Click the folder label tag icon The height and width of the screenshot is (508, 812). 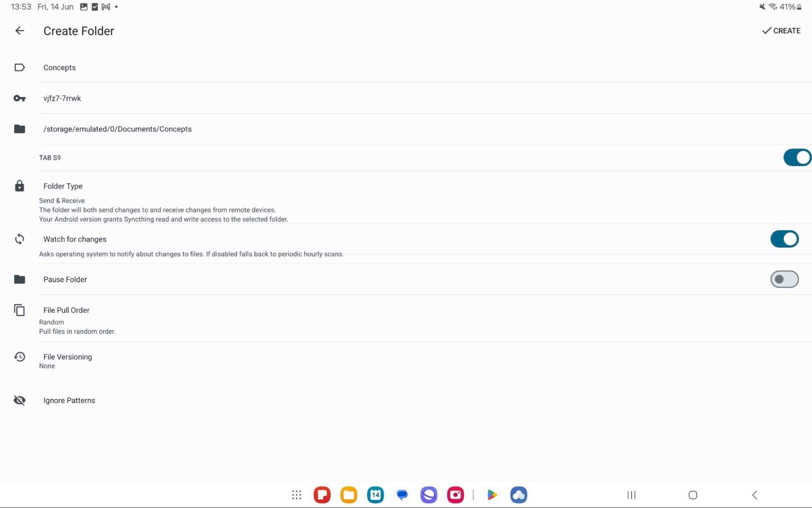pos(19,67)
